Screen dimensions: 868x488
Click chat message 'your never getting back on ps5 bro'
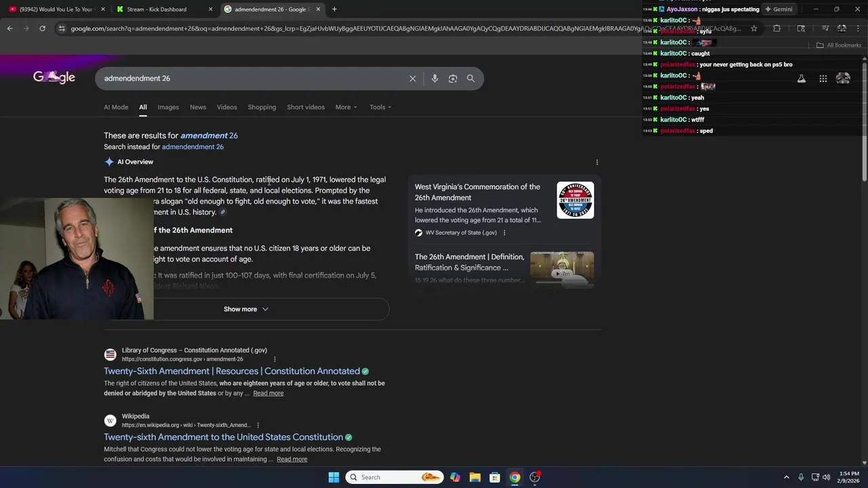[x=746, y=64]
